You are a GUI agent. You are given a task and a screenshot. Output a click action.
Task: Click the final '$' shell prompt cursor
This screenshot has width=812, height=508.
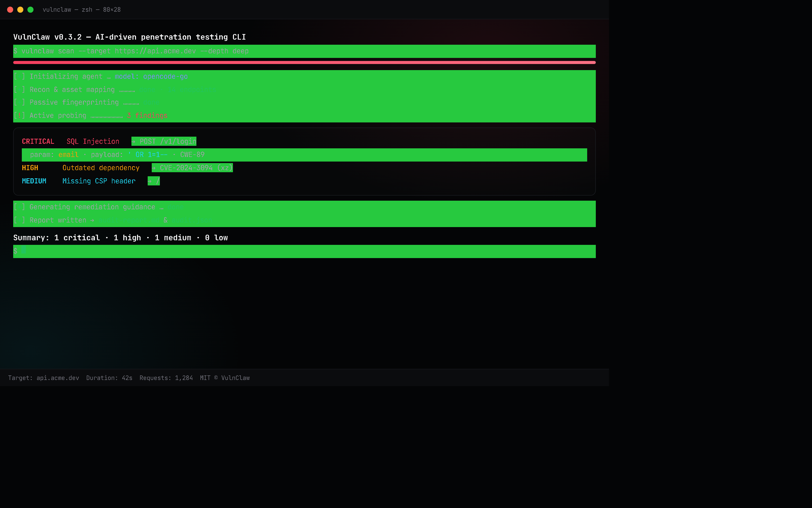coord(24,250)
